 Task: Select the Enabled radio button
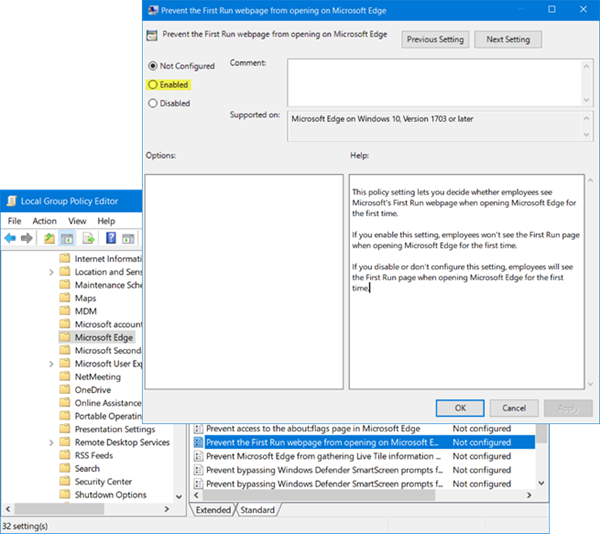tap(153, 85)
